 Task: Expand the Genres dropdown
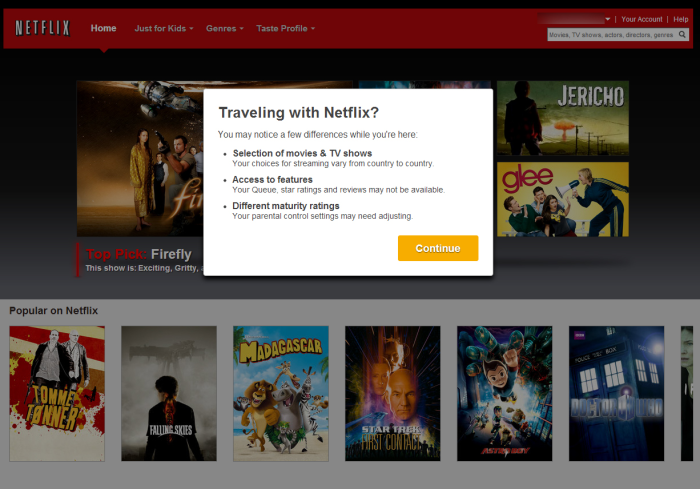(x=225, y=29)
